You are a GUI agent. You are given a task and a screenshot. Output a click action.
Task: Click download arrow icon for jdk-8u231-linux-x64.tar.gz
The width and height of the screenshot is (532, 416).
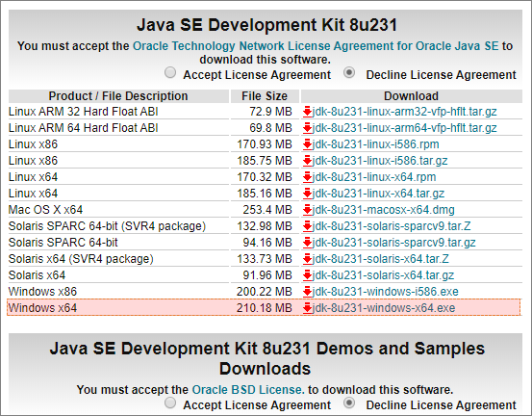[308, 194]
